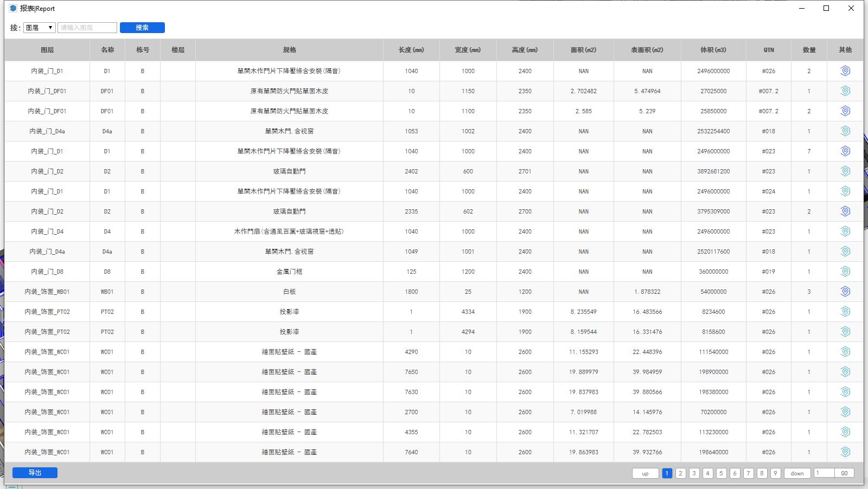Click the blue 搜索 search button
868x489 pixels.
point(142,28)
